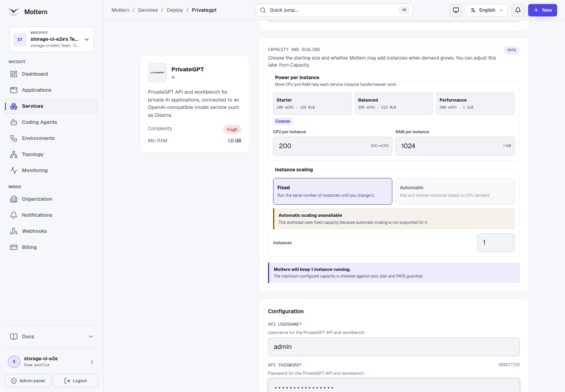
Task: Go to Deploy breadcrumb
Action: pos(175,10)
